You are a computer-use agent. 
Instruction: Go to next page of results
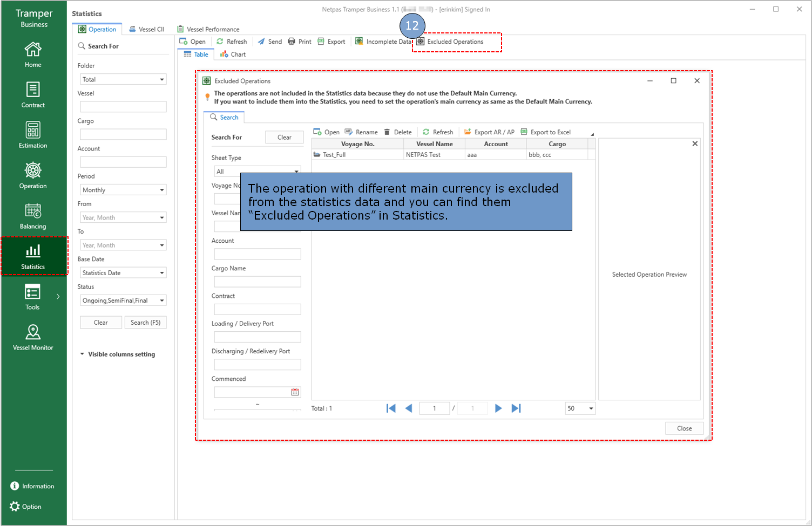point(498,408)
